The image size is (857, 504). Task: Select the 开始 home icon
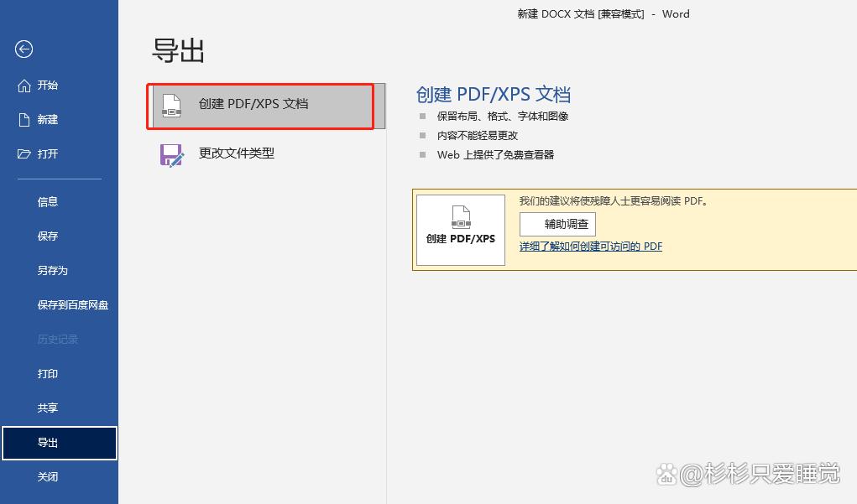click(25, 85)
